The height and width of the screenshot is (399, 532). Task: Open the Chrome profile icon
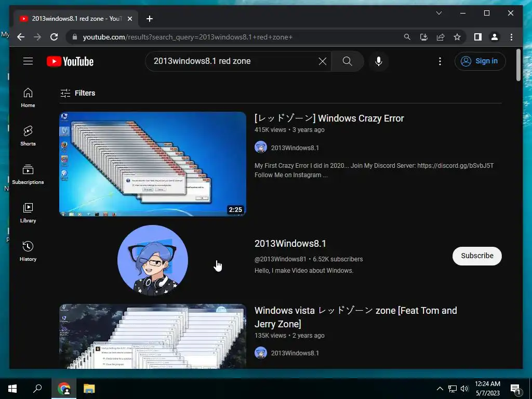[495, 37]
